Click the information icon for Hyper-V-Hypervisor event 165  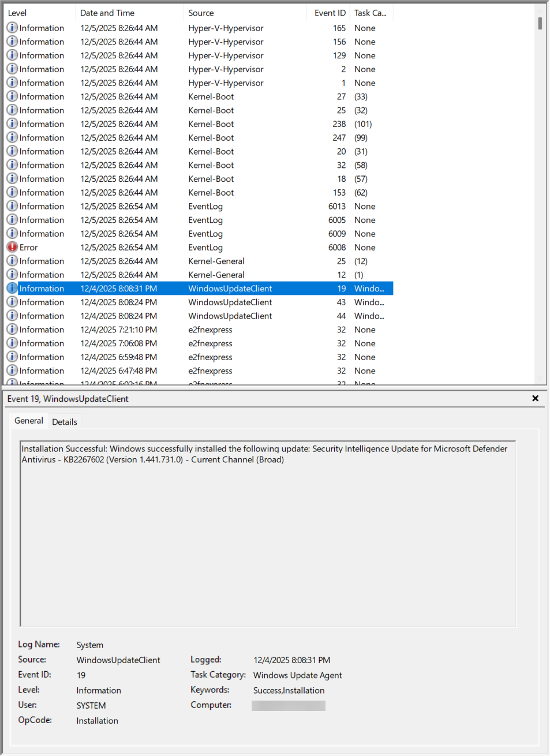pyautogui.click(x=12, y=28)
